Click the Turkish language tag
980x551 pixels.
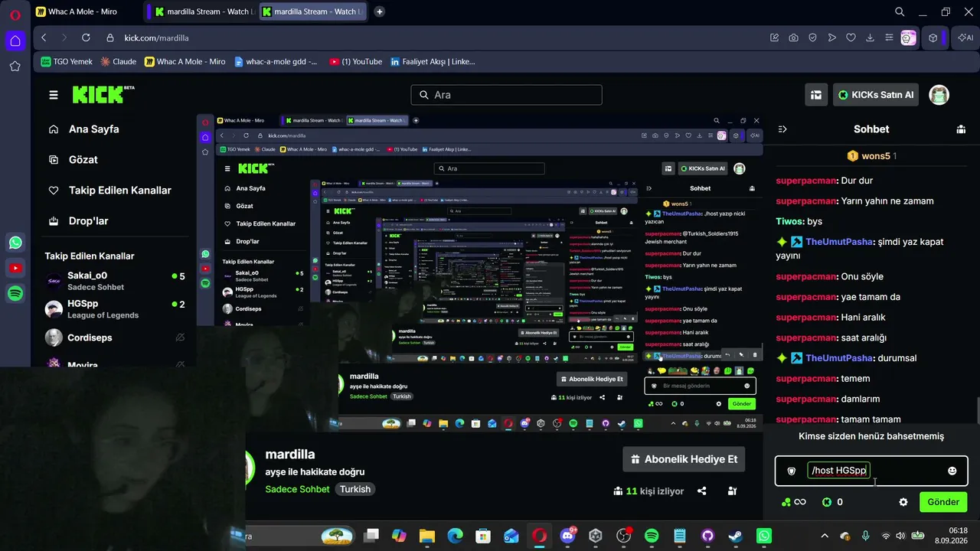355,489
